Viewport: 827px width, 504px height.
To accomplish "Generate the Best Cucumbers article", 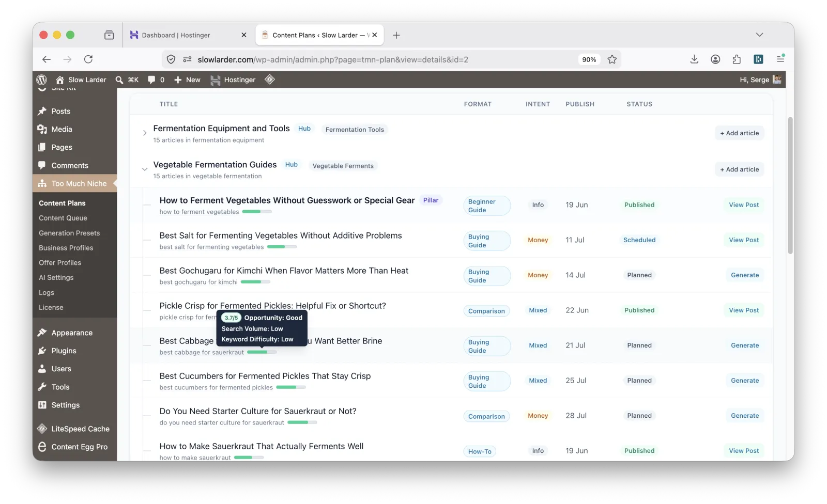I will (745, 380).
